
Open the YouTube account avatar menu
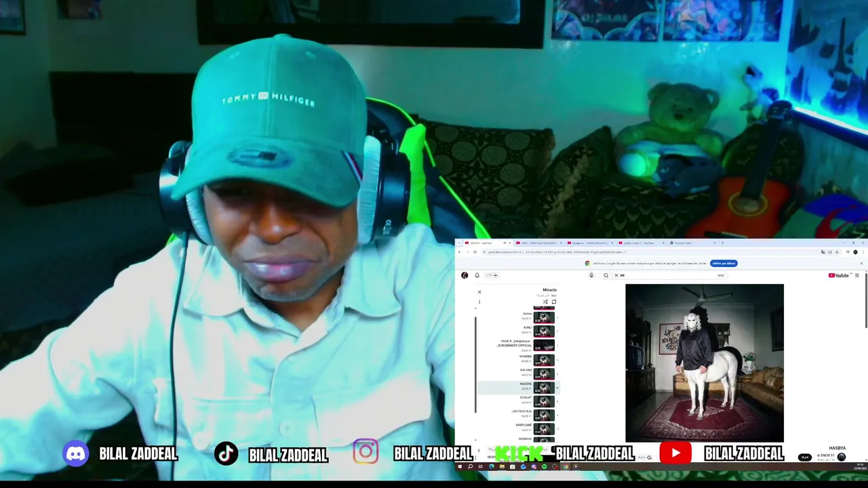pyautogui.click(x=465, y=275)
